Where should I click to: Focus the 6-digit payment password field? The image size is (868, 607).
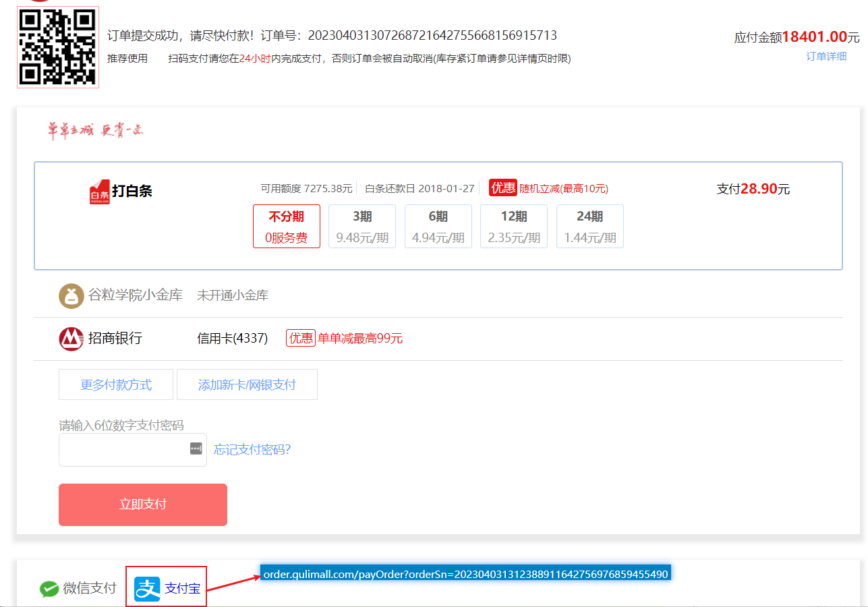(121, 450)
